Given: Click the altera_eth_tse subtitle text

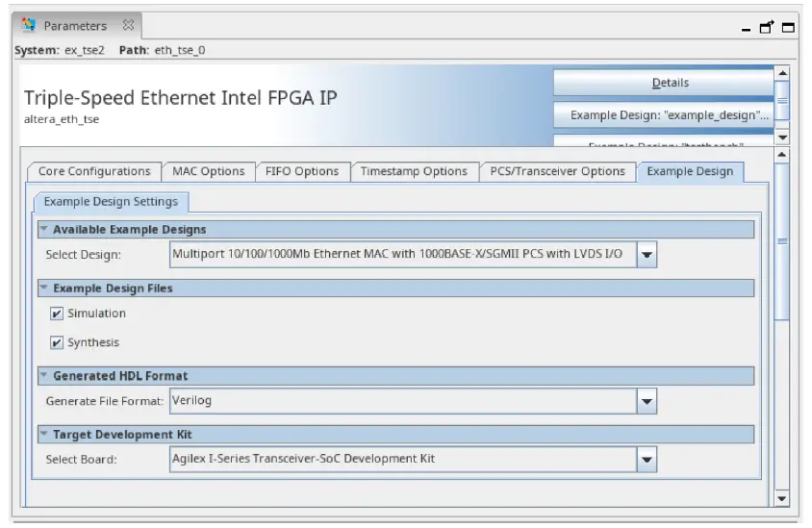Looking at the screenshot, I should tap(62, 119).
